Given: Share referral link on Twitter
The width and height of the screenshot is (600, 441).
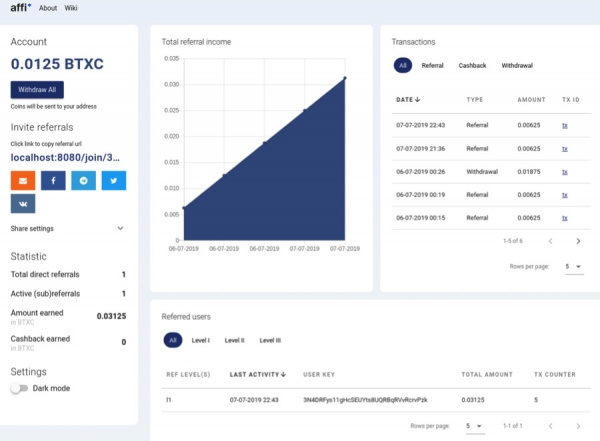Looking at the screenshot, I should click(x=113, y=181).
